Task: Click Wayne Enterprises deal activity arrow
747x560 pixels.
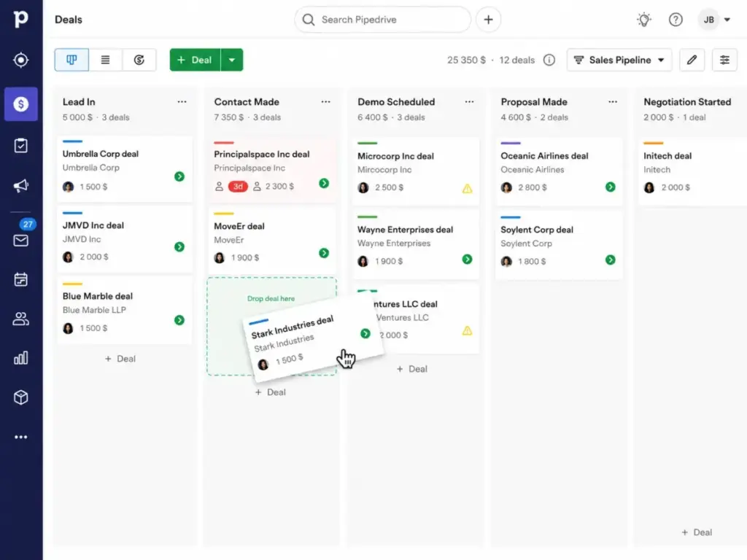Action: (468, 259)
